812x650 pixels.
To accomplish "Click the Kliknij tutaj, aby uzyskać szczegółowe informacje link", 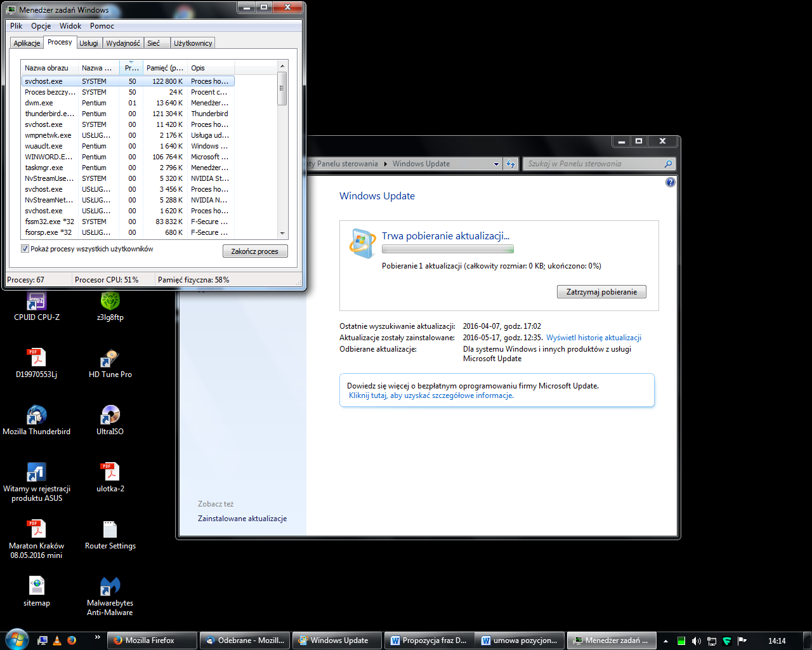I will click(x=431, y=395).
